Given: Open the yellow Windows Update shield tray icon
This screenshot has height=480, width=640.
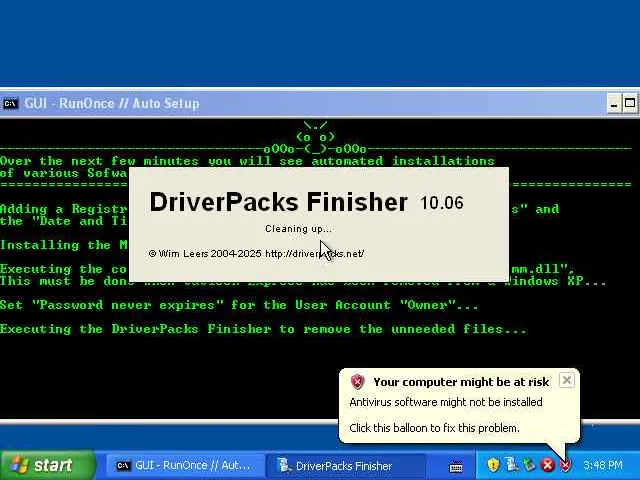Looking at the screenshot, I should click(493, 464).
